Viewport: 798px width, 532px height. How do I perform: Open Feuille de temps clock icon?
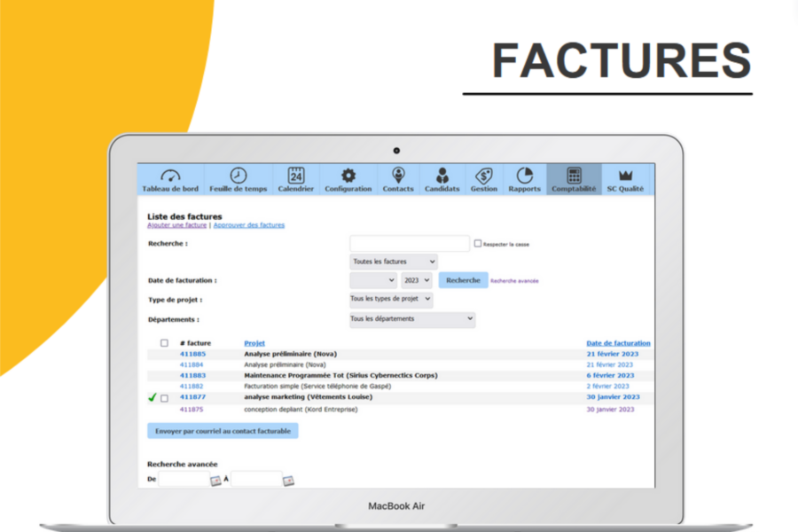coord(238,176)
